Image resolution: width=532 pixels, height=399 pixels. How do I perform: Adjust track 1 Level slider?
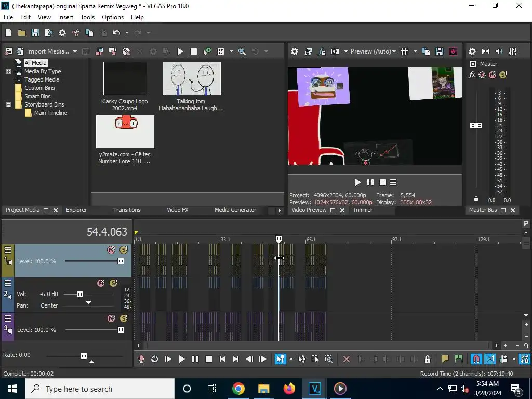121,261
